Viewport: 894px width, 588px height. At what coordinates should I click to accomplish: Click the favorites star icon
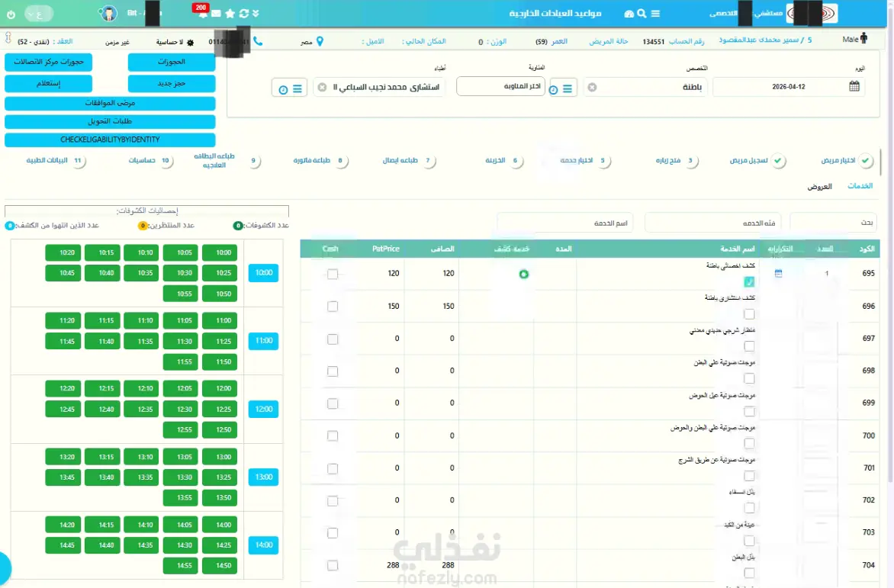(230, 14)
